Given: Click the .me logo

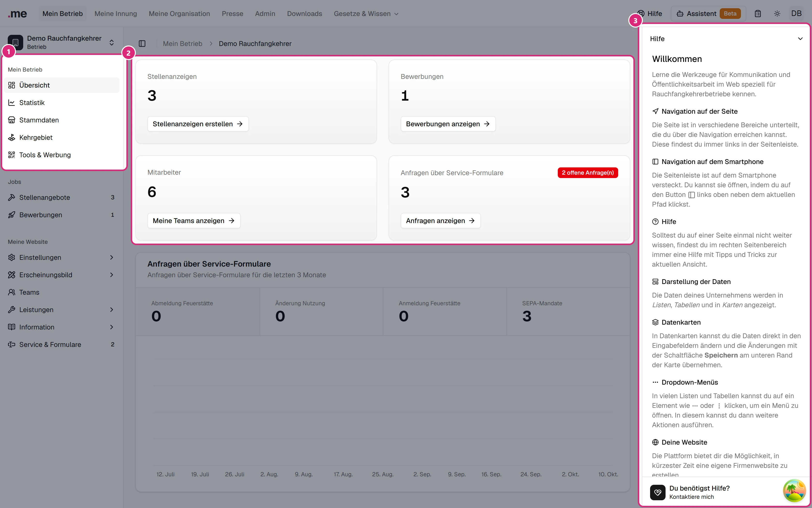Looking at the screenshot, I should point(17,14).
